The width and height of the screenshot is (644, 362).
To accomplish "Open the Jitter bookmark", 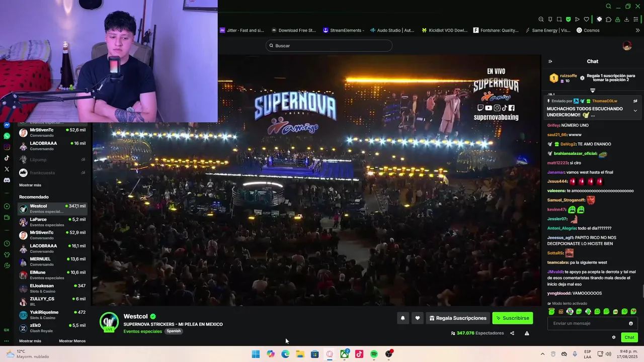I will point(242,30).
